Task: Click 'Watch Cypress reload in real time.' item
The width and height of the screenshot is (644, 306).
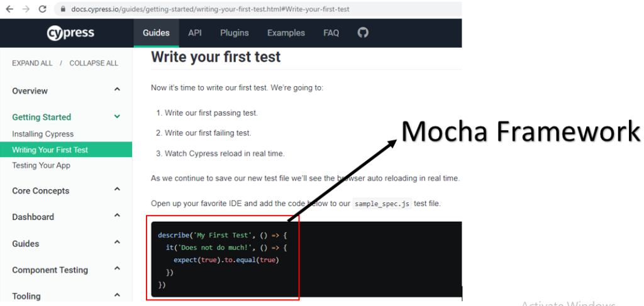Action: pos(225,154)
